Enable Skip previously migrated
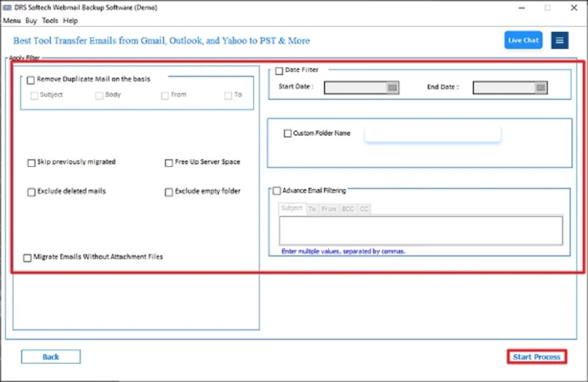The width and height of the screenshot is (588, 382). pyautogui.click(x=31, y=162)
